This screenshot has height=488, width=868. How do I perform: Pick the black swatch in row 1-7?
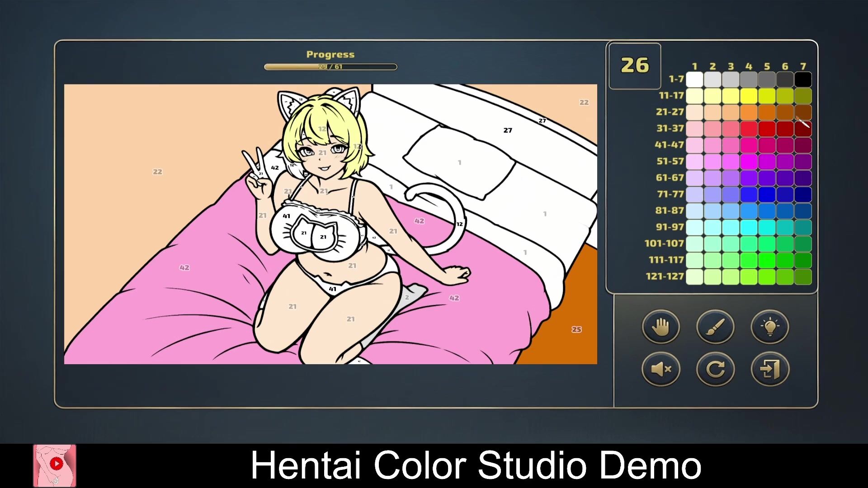pos(803,80)
